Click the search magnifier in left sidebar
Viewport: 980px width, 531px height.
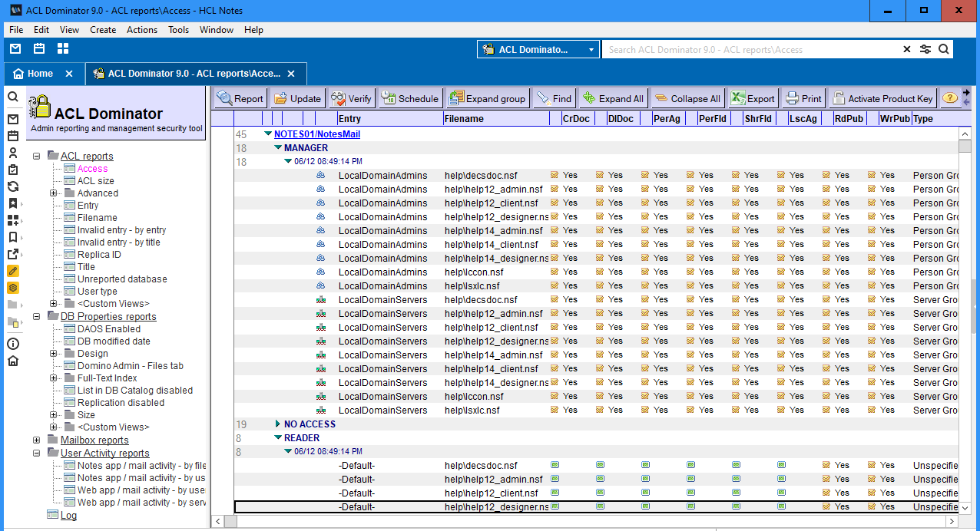pyautogui.click(x=13, y=97)
